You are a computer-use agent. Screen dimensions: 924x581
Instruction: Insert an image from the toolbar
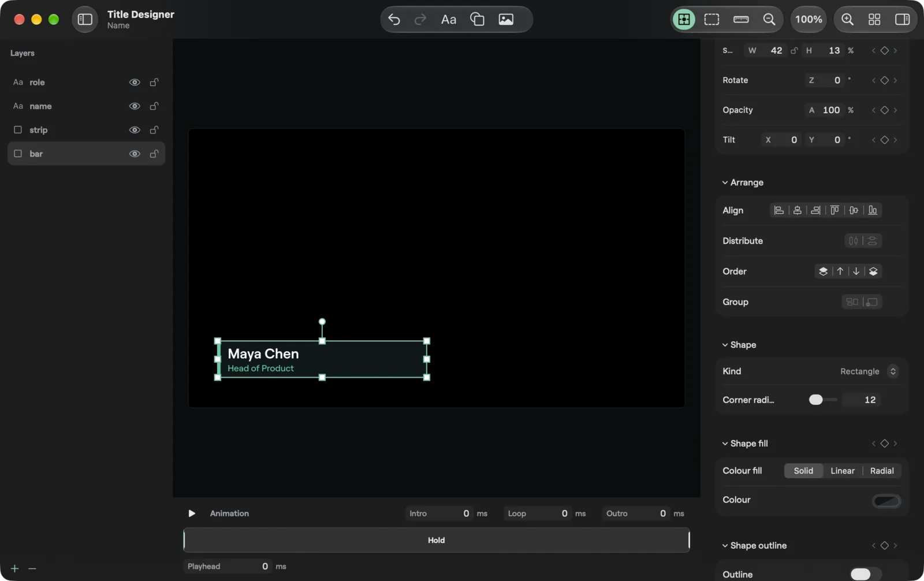[x=506, y=20]
